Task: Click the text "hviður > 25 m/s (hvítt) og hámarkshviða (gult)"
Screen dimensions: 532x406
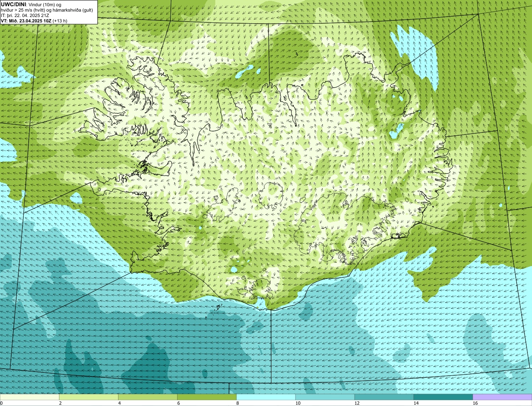Action: (x=47, y=10)
